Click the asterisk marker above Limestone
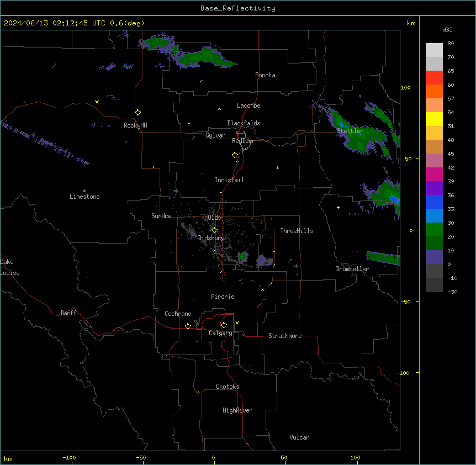This screenshot has width=476, height=465. 84,191
